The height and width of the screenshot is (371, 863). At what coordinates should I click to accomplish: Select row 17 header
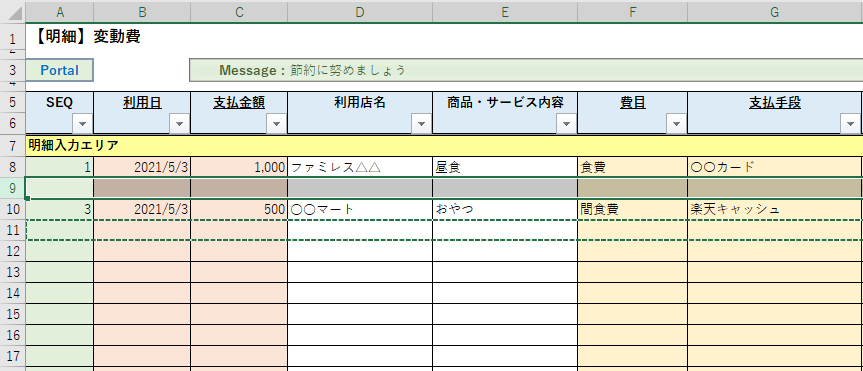[13, 356]
